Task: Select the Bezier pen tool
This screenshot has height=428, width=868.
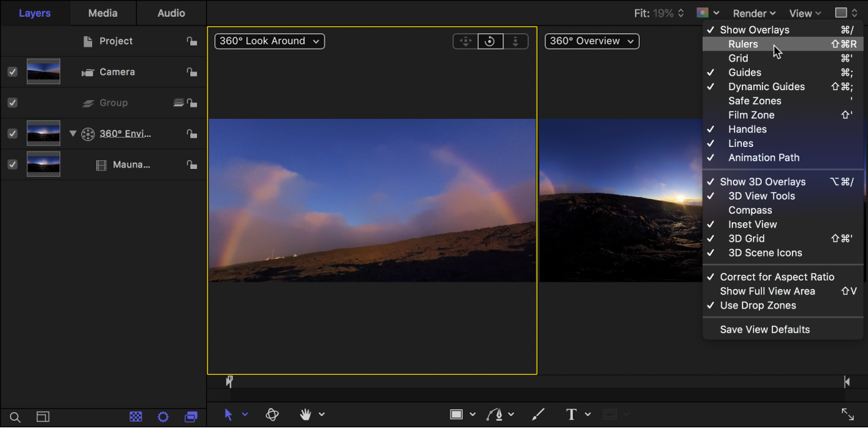Action: 494,415
